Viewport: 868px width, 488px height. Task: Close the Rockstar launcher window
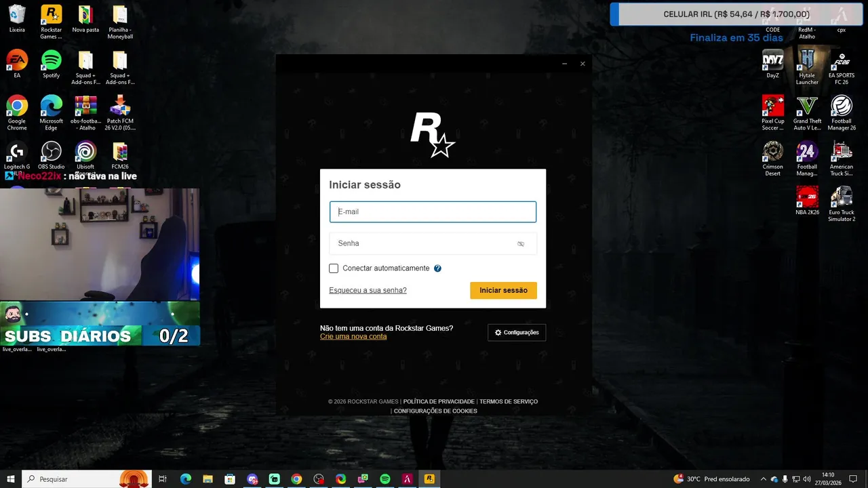coord(583,64)
